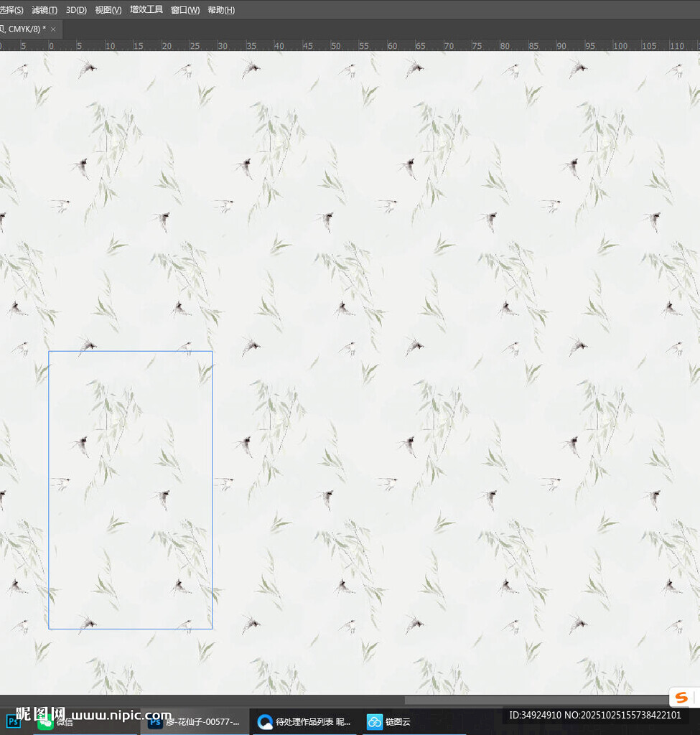Open the 3D(D) menu
Viewport: 700px width, 735px height.
coord(76,10)
